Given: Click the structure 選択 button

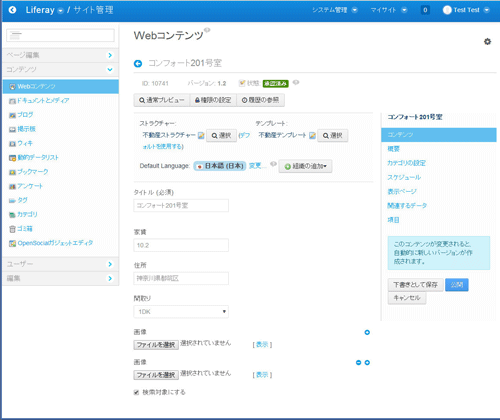Looking at the screenshot, I should tap(221, 136).
